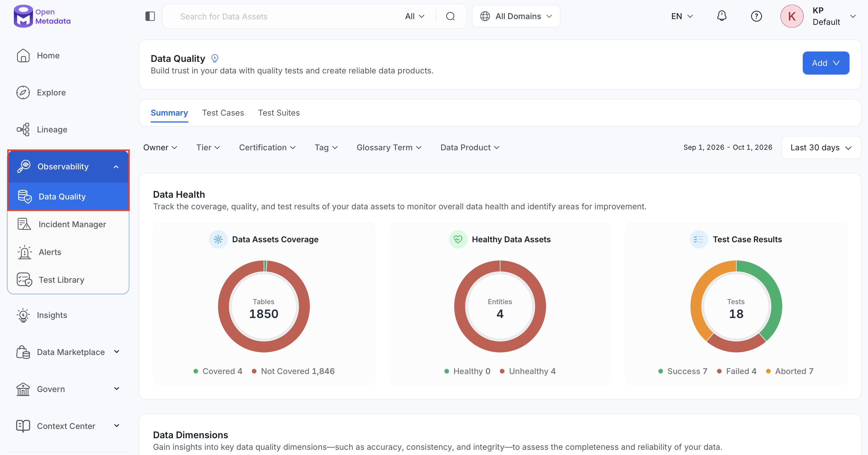Open the Tag filter dropdown
The height and width of the screenshot is (455, 868).
coord(326,148)
